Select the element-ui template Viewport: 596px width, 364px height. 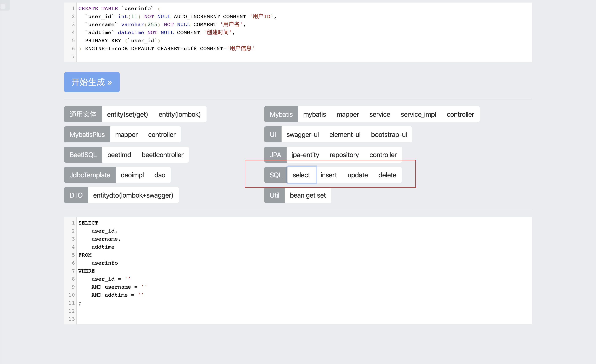345,135
